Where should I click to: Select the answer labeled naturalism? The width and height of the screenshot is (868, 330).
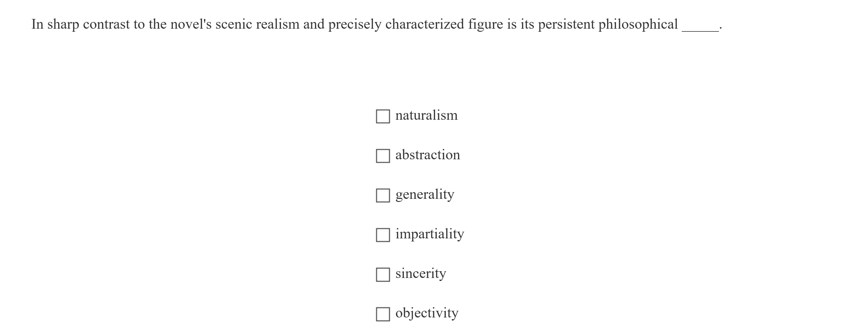click(426, 115)
